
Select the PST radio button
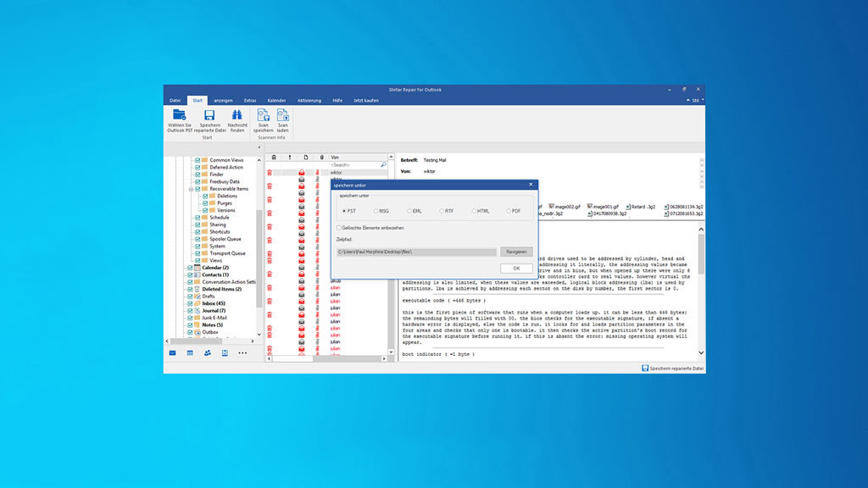click(344, 211)
